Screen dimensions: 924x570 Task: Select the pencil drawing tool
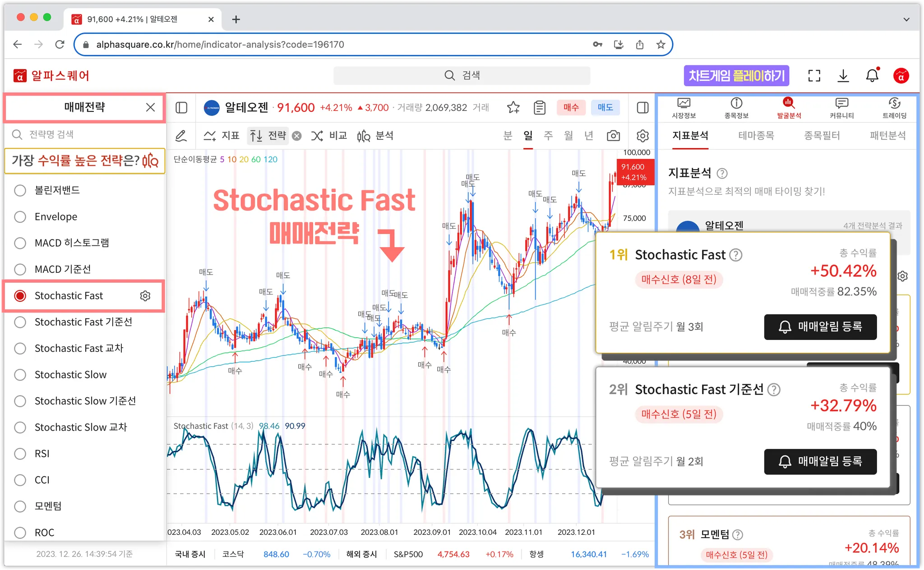click(x=181, y=136)
